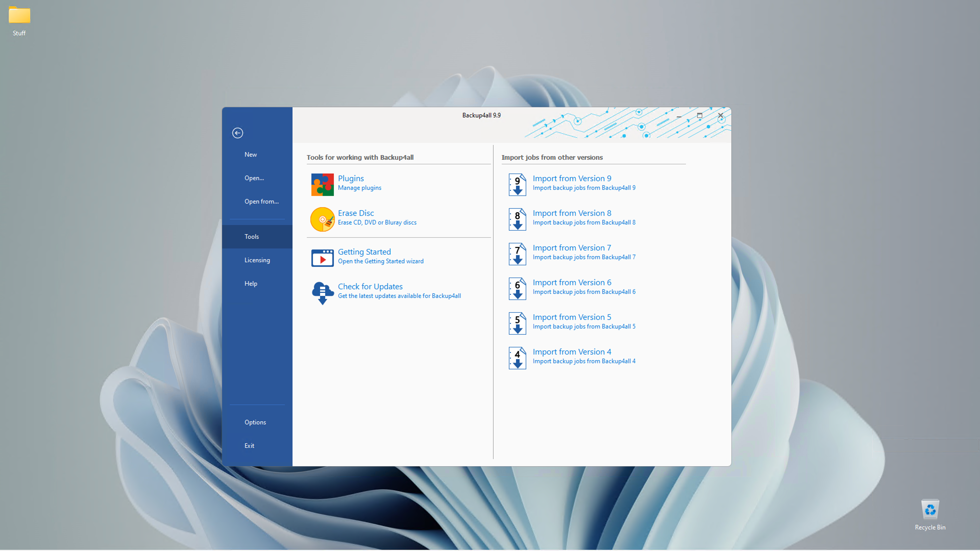This screenshot has height=551, width=980.
Task: Click Import from Version 4 link
Action: tap(572, 351)
